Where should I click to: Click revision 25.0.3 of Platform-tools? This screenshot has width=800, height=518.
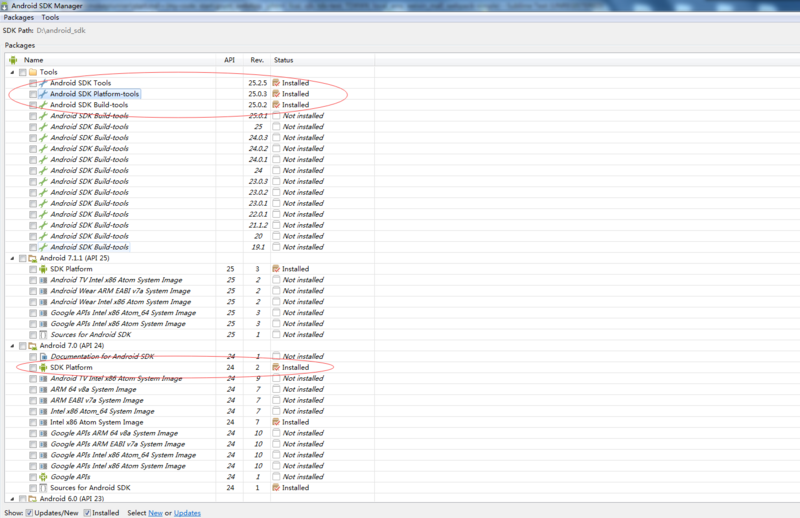pyautogui.click(x=258, y=94)
